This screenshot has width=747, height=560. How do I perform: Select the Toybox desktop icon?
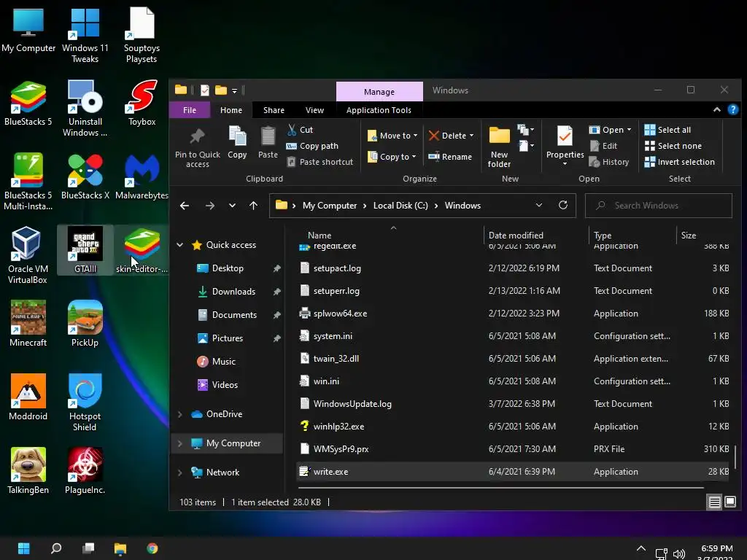(142, 102)
